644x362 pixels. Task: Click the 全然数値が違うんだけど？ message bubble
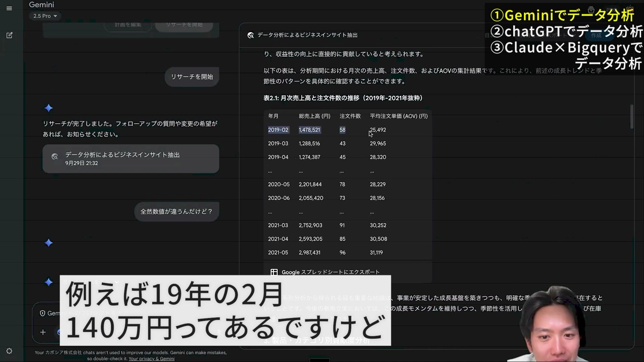(176, 212)
